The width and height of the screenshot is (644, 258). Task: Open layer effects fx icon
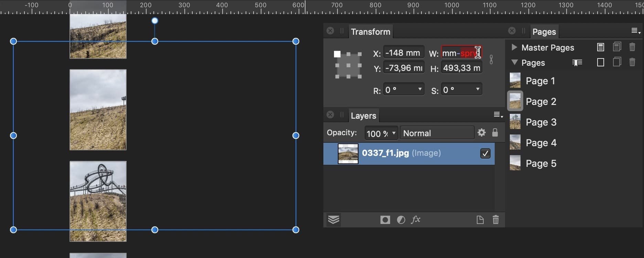pos(416,220)
